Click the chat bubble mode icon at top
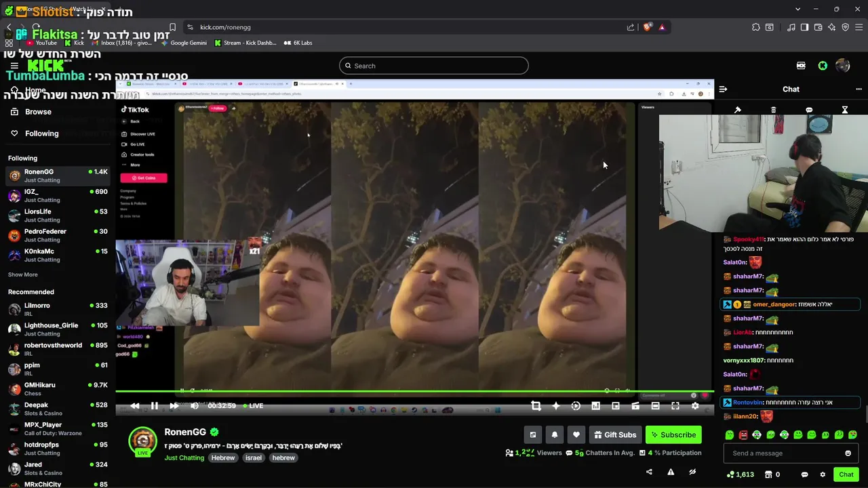 [809, 110]
